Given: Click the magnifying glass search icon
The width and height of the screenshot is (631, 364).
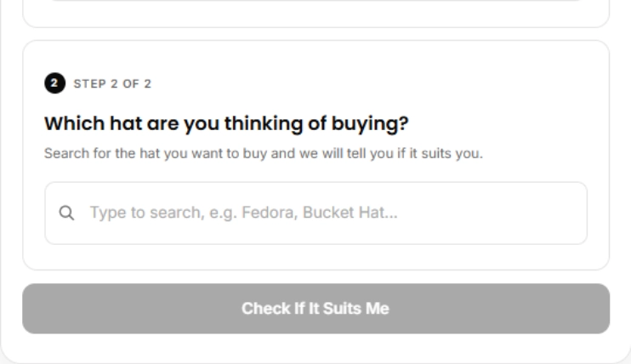Looking at the screenshot, I should point(68,213).
